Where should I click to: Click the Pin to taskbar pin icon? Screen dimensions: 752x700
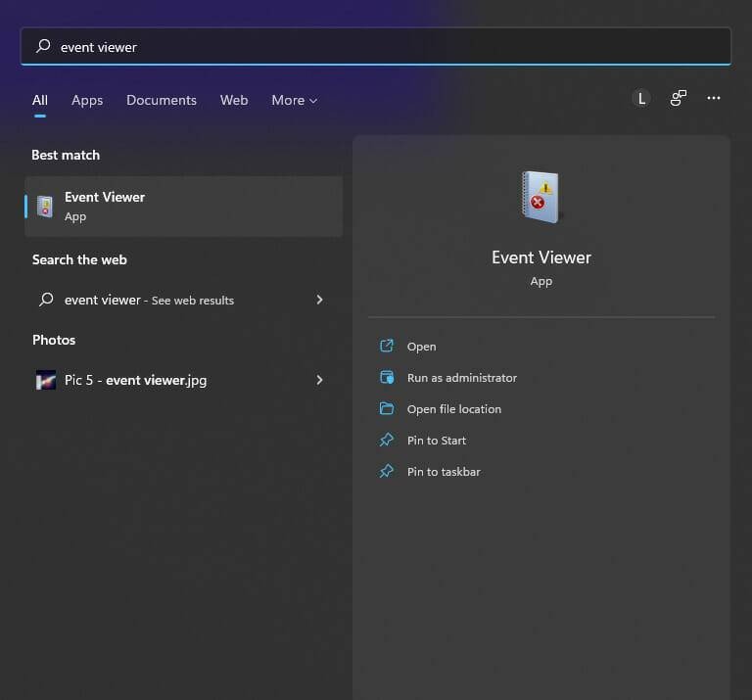coord(387,472)
